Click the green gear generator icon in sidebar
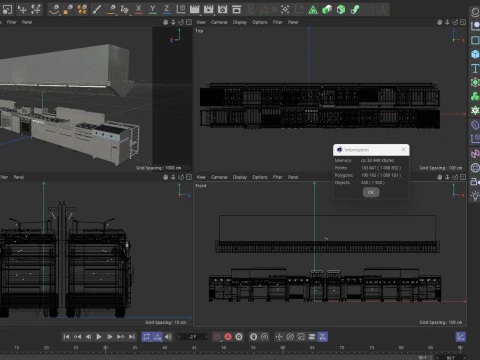This screenshot has width=480, height=360. [x=475, y=110]
